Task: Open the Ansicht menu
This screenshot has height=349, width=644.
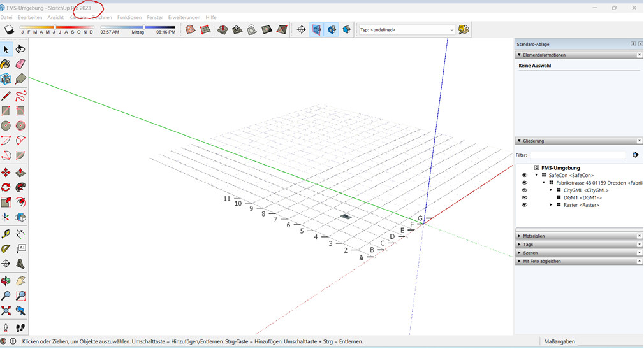Action: click(55, 17)
